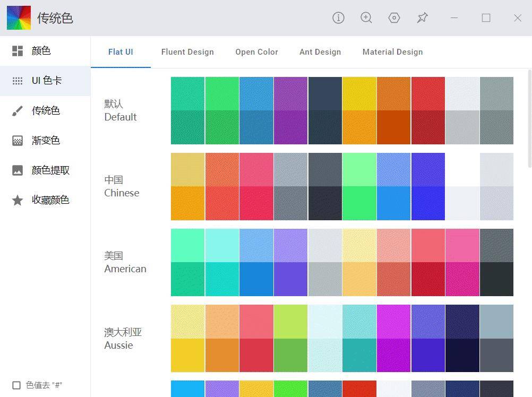532x397 pixels.
Task: Go to 传统色 sidebar item
Action: pos(45,110)
